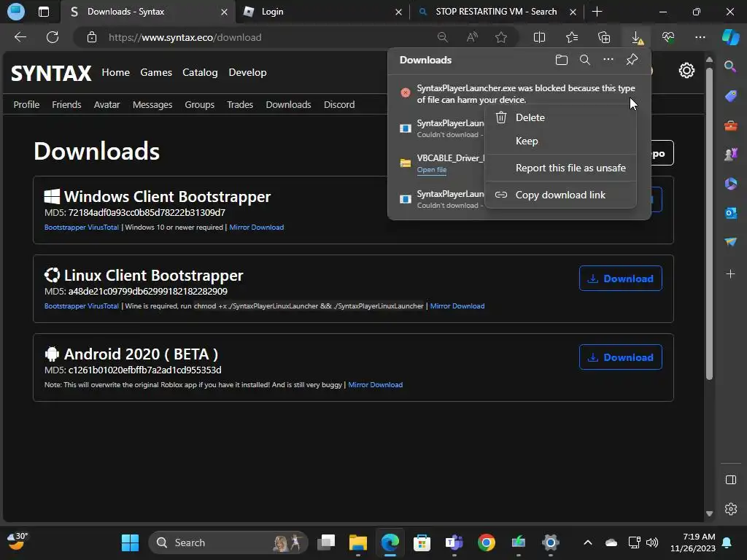Viewport: 747px width, 560px height.
Task: Add a sidebar app with plus
Action: point(730,274)
